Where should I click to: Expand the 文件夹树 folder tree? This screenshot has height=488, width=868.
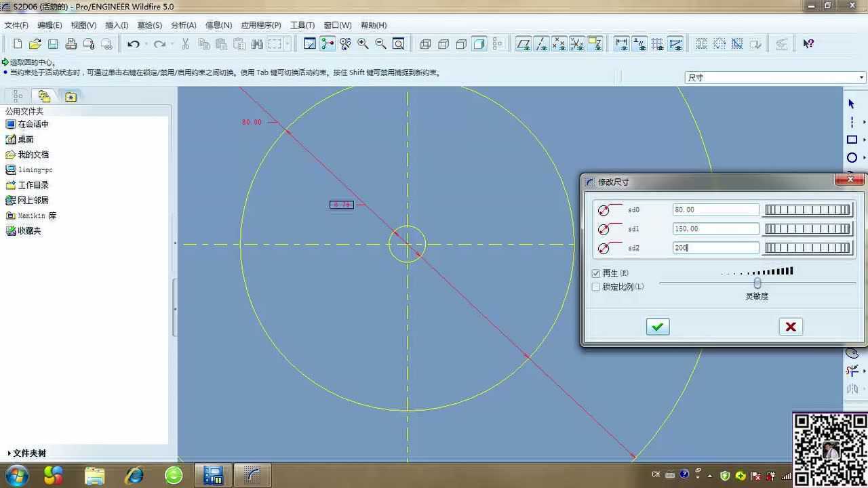click(x=27, y=453)
